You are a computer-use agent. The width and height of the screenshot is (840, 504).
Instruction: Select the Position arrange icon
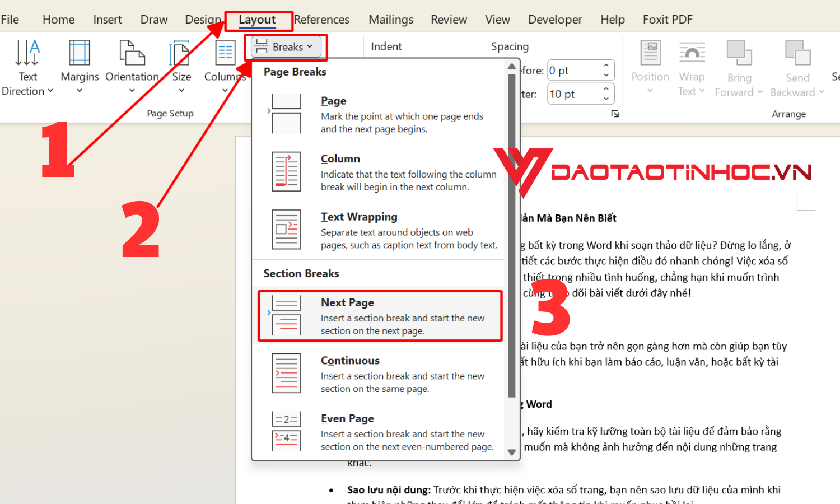(650, 54)
